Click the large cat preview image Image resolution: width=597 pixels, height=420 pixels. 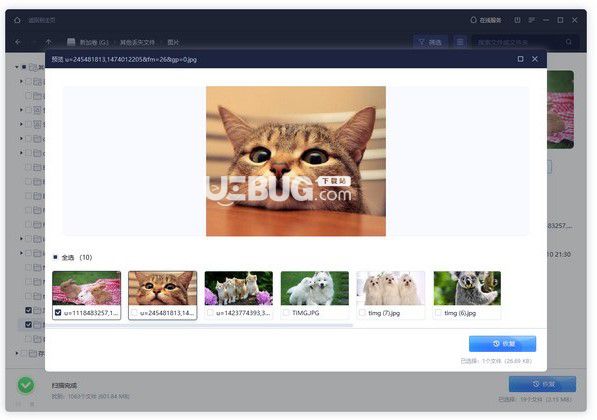tap(296, 161)
